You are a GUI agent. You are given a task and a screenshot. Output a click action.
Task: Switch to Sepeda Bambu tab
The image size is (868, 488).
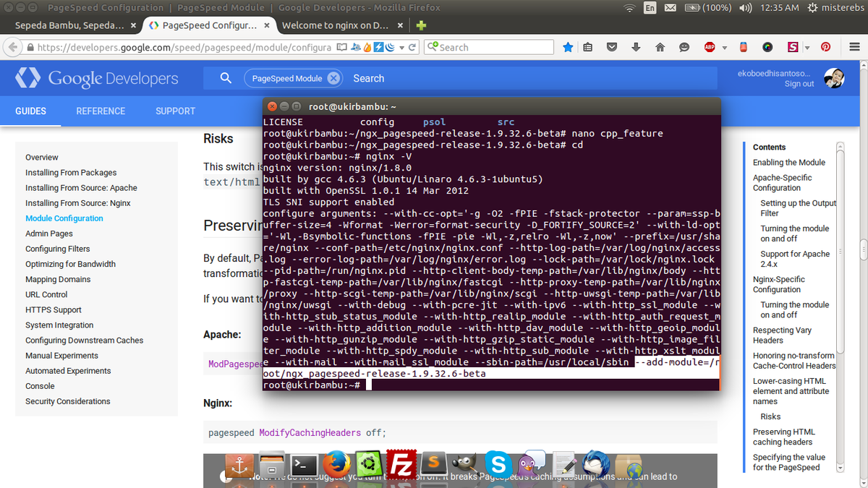tap(70, 25)
